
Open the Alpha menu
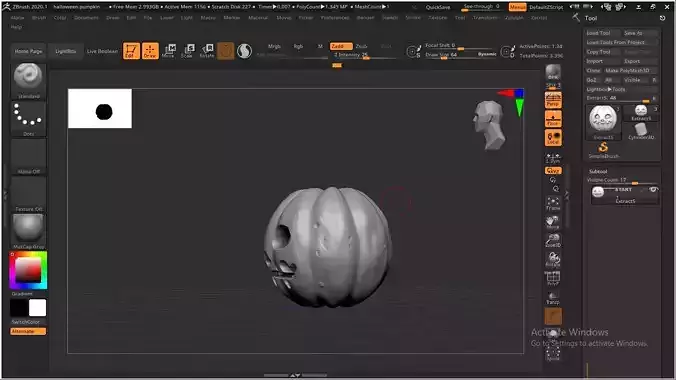[x=17, y=18]
